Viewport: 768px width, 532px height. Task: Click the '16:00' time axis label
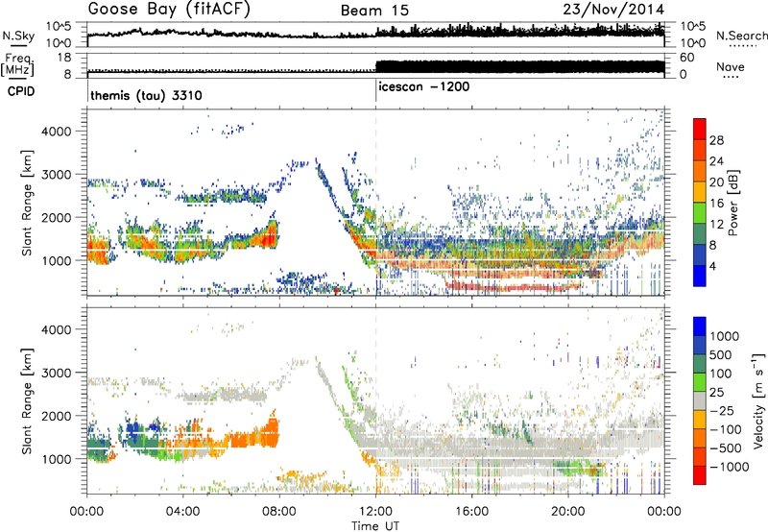pyautogui.click(x=471, y=512)
